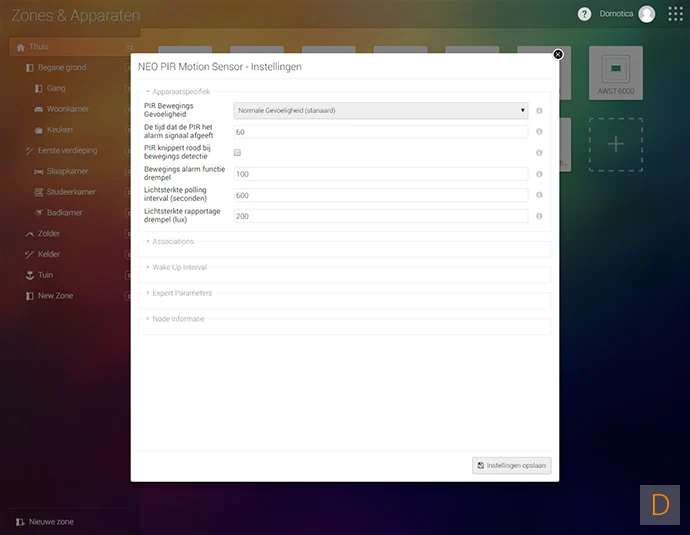Click the Gang door icon
Viewport: 690px width, 535px height.
(39, 88)
